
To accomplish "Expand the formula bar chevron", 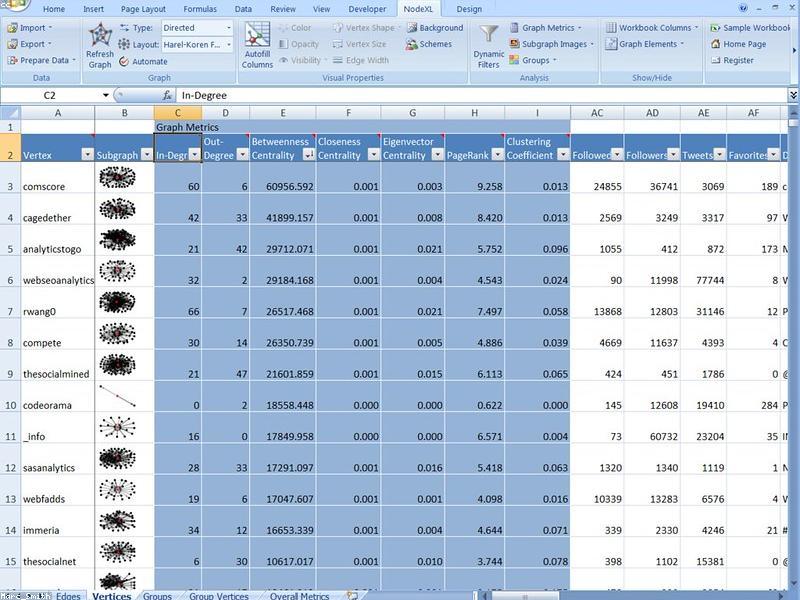I will coord(793,95).
